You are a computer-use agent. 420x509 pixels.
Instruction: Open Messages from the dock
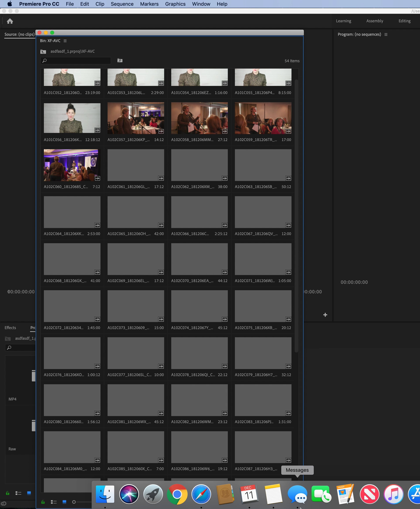coord(297,495)
